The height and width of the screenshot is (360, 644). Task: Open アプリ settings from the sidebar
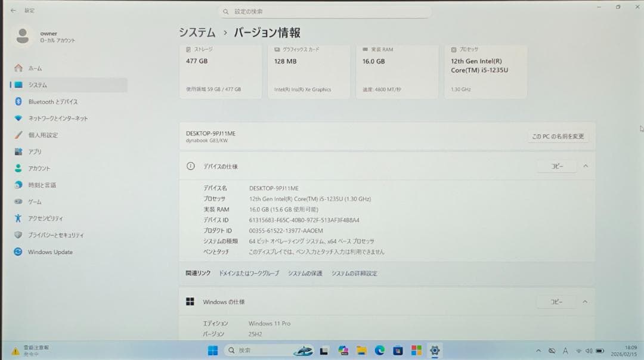36,151
